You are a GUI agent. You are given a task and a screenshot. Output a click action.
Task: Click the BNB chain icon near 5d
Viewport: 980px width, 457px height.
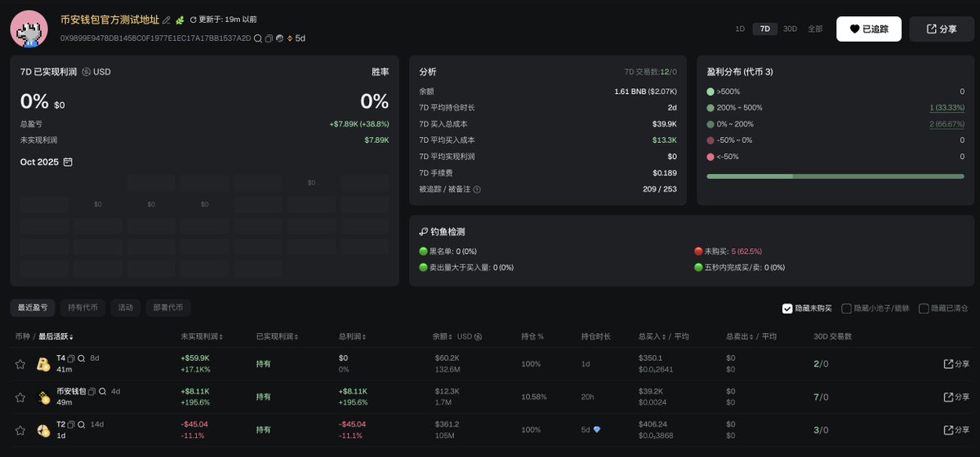click(289, 38)
